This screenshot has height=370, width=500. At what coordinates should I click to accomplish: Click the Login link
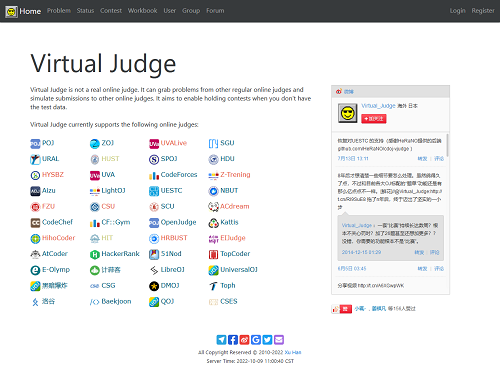point(457,11)
